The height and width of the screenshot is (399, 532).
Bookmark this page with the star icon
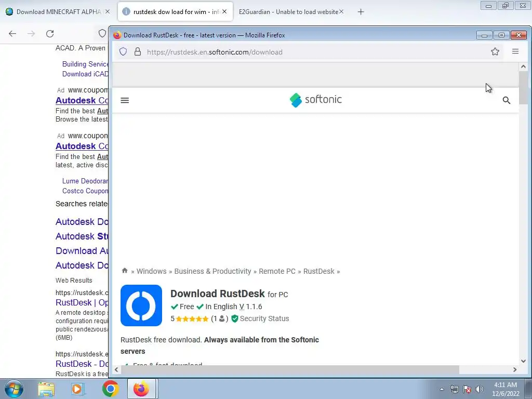495,51
